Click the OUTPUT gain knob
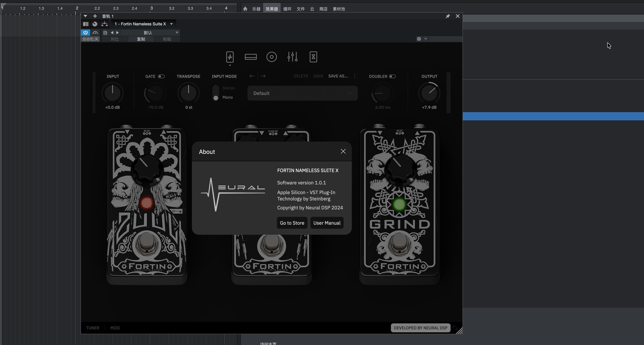This screenshot has width=644, height=345. click(429, 93)
